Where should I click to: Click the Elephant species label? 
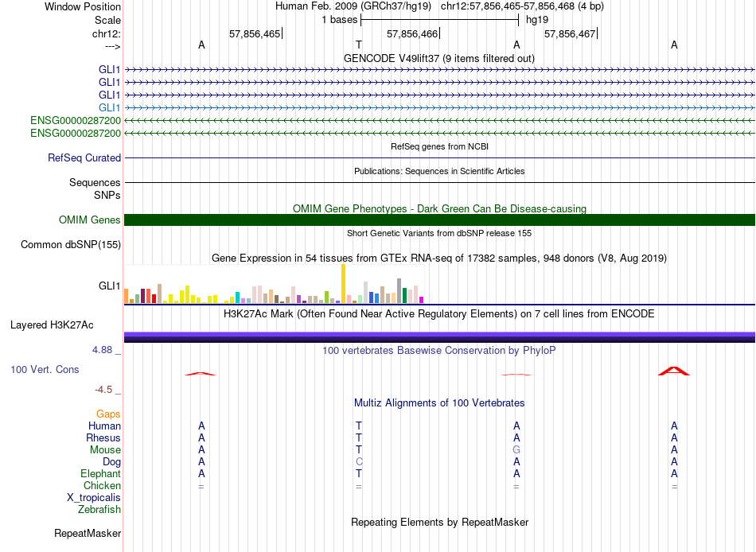click(100, 473)
